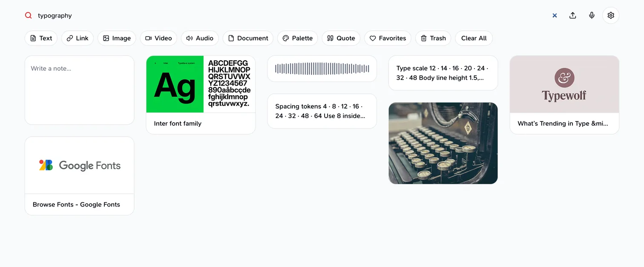Open Browse Fonts - Google Fonts link
This screenshot has width=644, height=267.
click(x=76, y=204)
